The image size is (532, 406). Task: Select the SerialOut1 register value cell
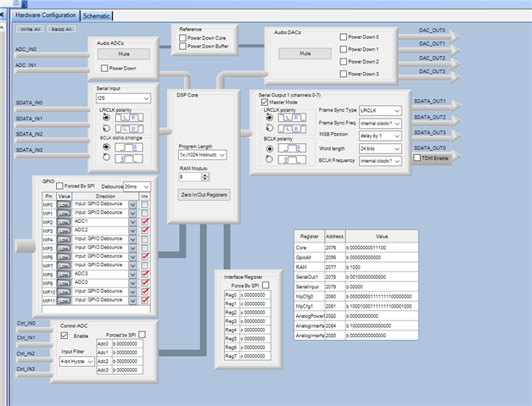(382, 277)
